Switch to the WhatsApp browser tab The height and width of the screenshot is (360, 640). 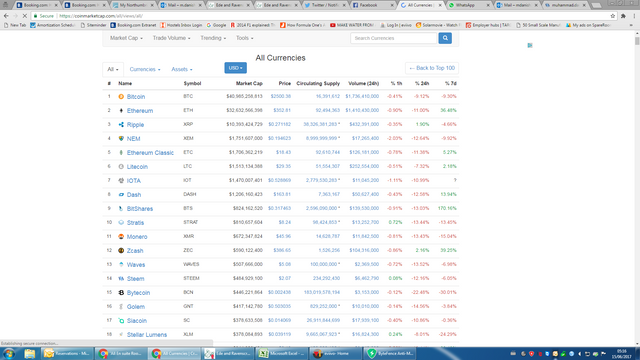(469, 5)
